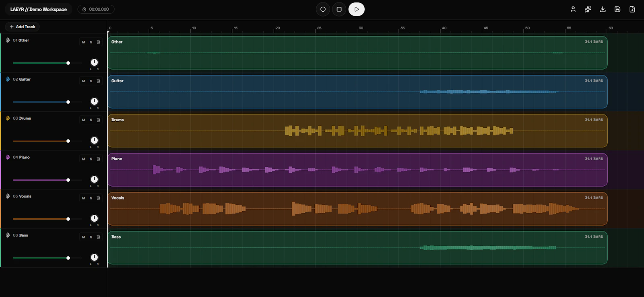Select the yellow Drums audio clip
Image resolution: width=644 pixels, height=297 pixels.
pos(357,131)
